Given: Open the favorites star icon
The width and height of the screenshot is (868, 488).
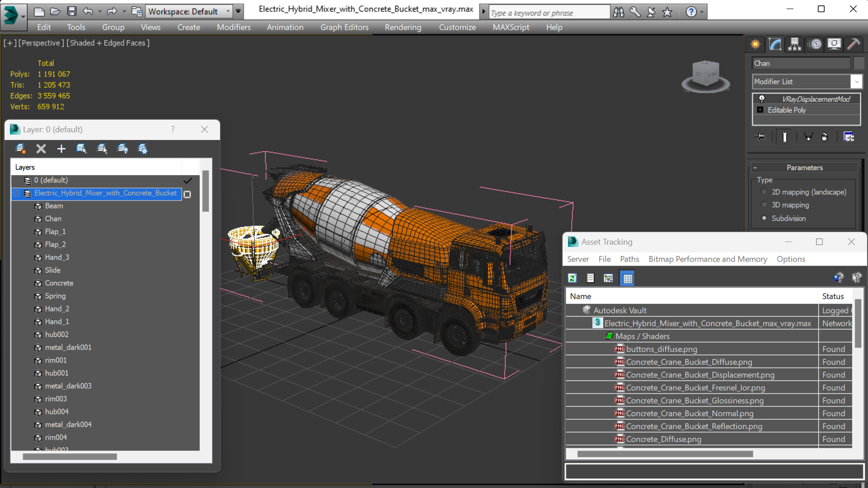Looking at the screenshot, I should click(667, 12).
